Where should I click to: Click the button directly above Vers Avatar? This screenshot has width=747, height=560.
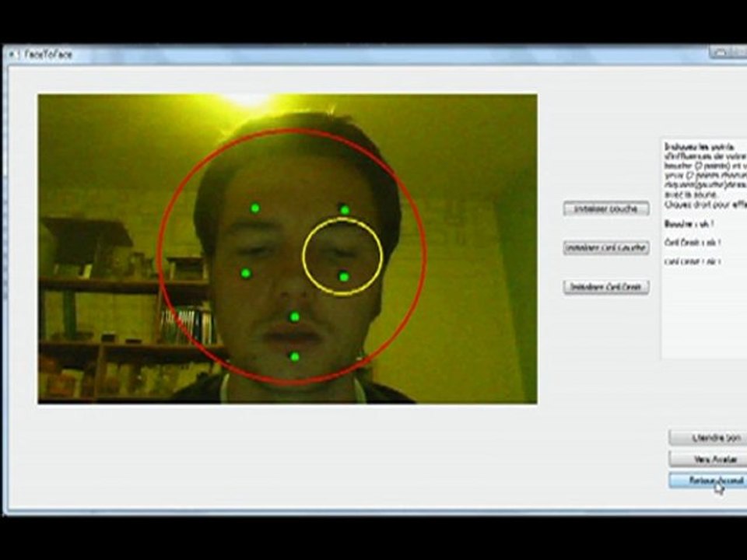(708, 438)
